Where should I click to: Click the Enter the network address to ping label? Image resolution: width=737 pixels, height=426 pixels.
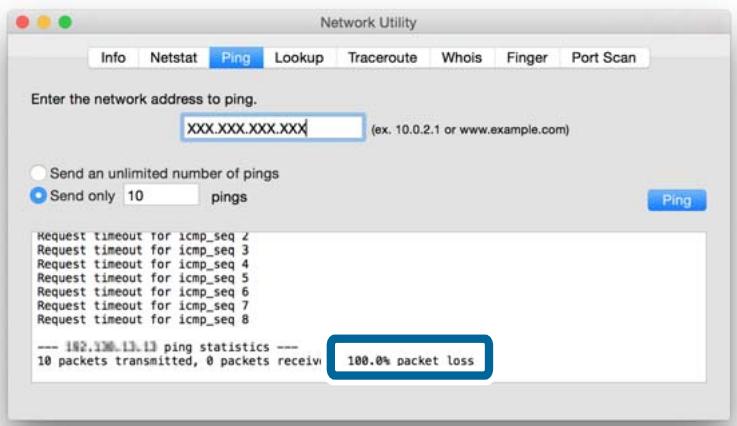pyautogui.click(x=144, y=99)
